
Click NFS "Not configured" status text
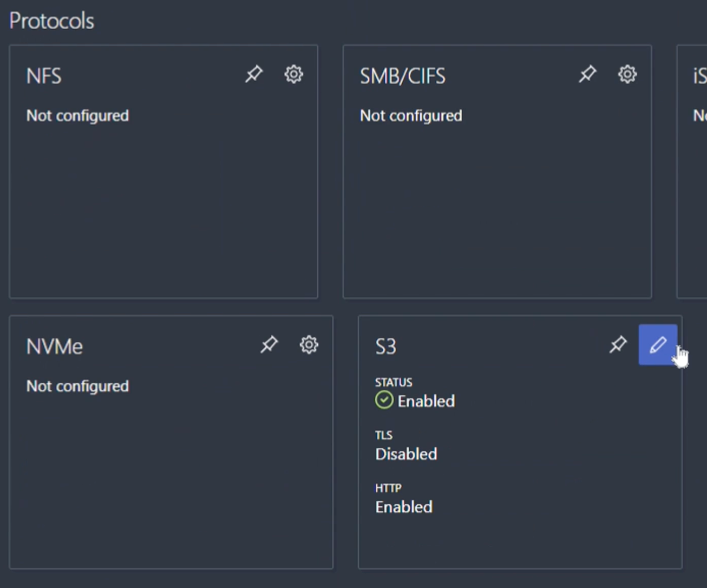tap(77, 116)
